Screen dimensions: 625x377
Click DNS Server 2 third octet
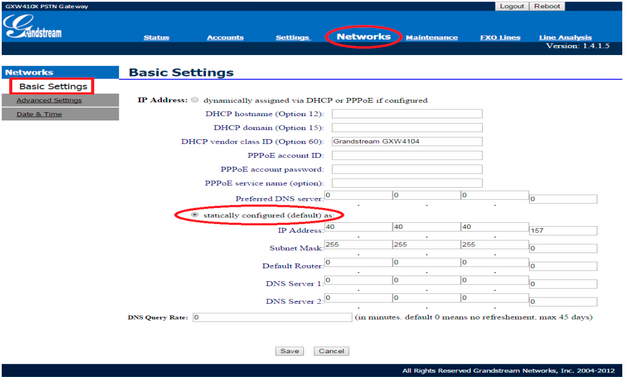pos(494,298)
